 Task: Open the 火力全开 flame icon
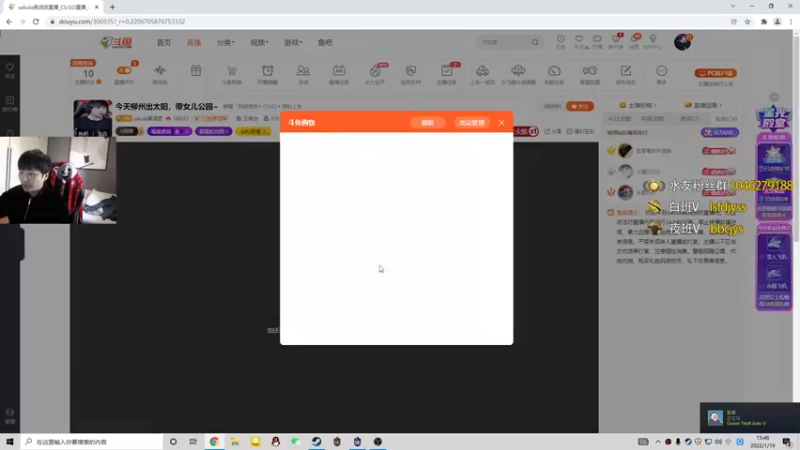tap(375, 73)
